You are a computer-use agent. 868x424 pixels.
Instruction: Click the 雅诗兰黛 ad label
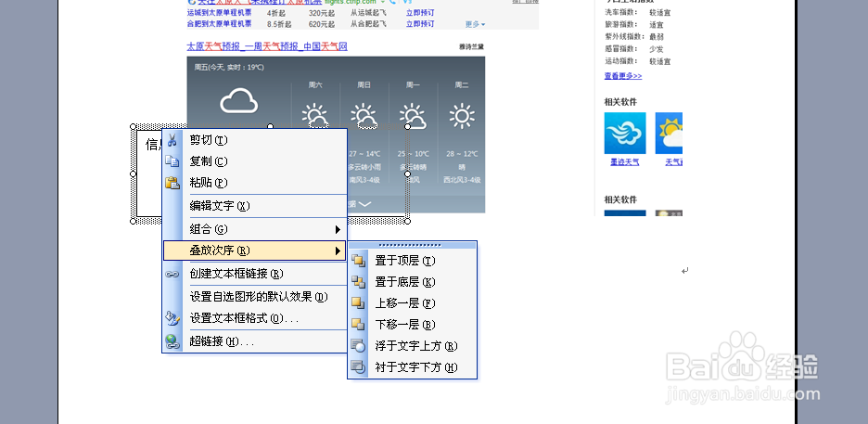(x=472, y=47)
